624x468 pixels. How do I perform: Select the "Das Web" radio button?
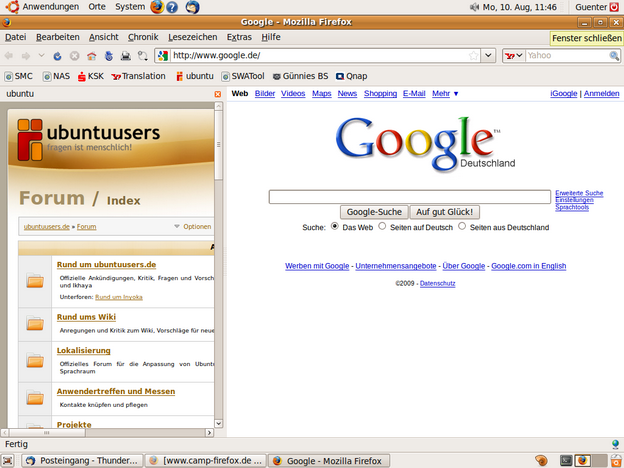335,227
